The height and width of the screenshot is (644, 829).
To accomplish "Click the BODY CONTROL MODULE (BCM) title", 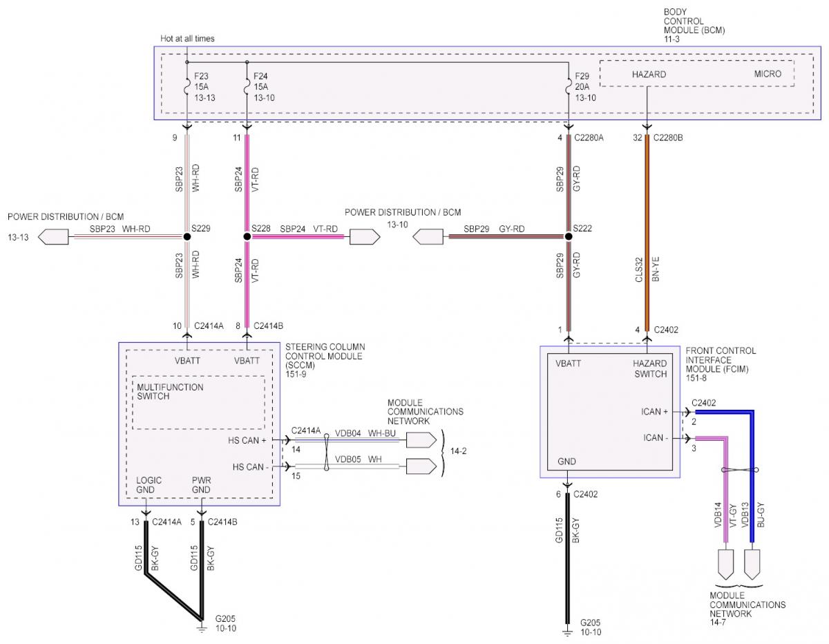I will [694, 21].
